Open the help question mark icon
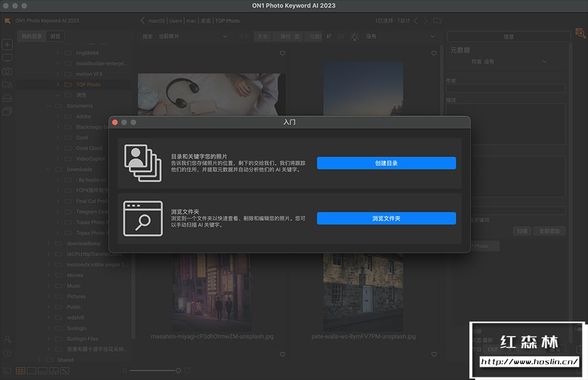The image size is (588, 380). (x=7, y=353)
